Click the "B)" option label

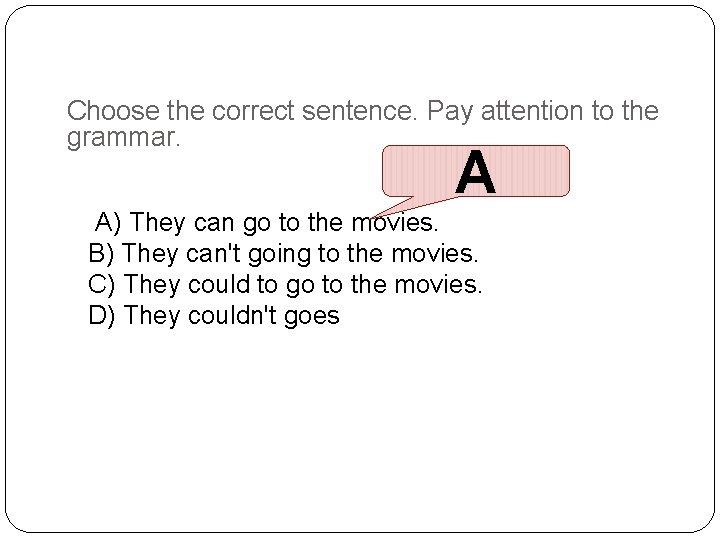tap(102, 252)
